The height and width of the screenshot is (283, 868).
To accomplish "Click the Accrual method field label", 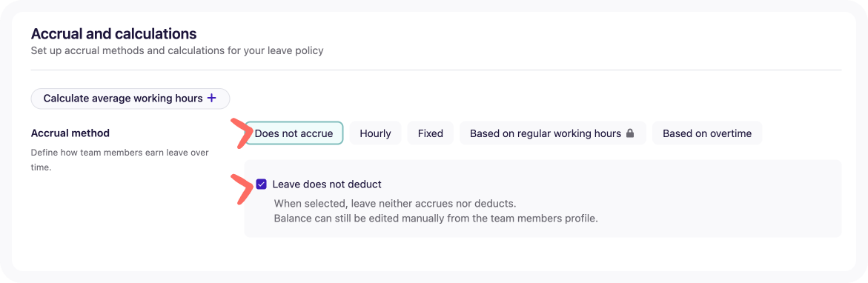I will click(70, 133).
